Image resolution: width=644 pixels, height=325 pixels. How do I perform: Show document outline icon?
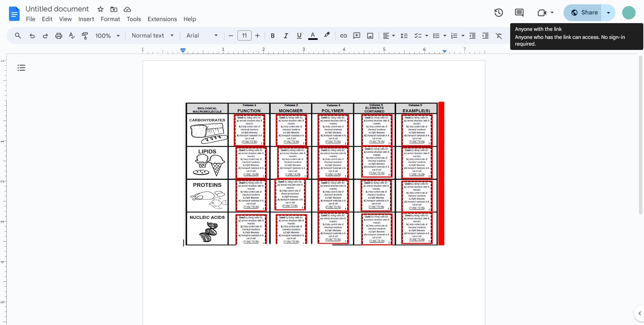pyautogui.click(x=21, y=68)
